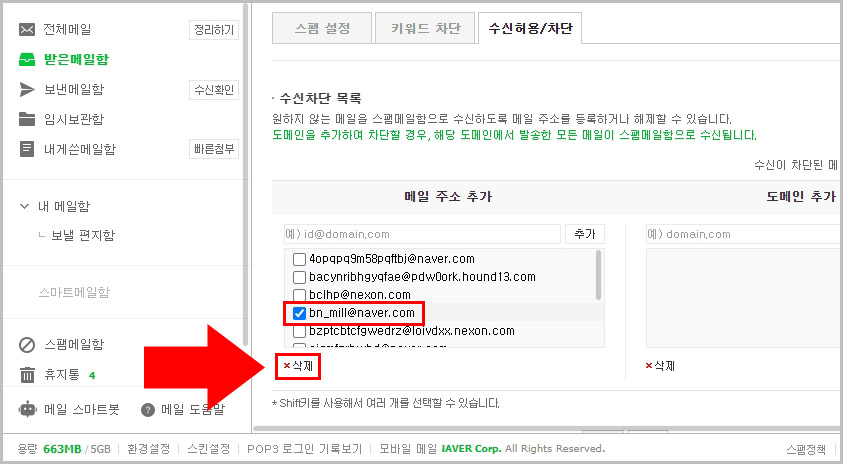
Task: Click the mail address input field id@domain.com
Action: (422, 234)
